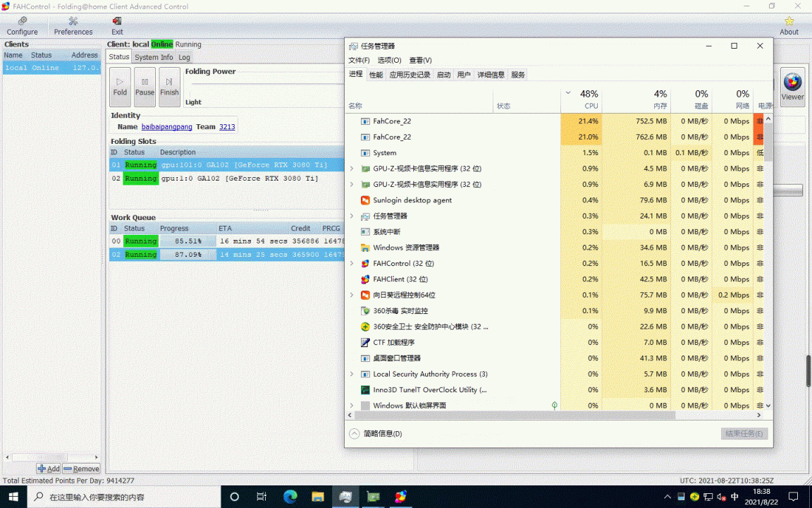Collapse Task Manager via 简略信息(D) chevron

click(x=355, y=433)
